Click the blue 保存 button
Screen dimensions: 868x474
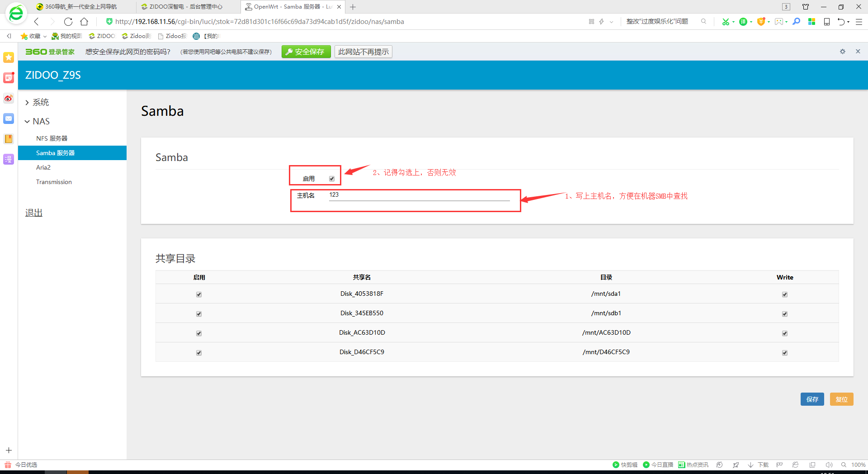pyautogui.click(x=812, y=399)
